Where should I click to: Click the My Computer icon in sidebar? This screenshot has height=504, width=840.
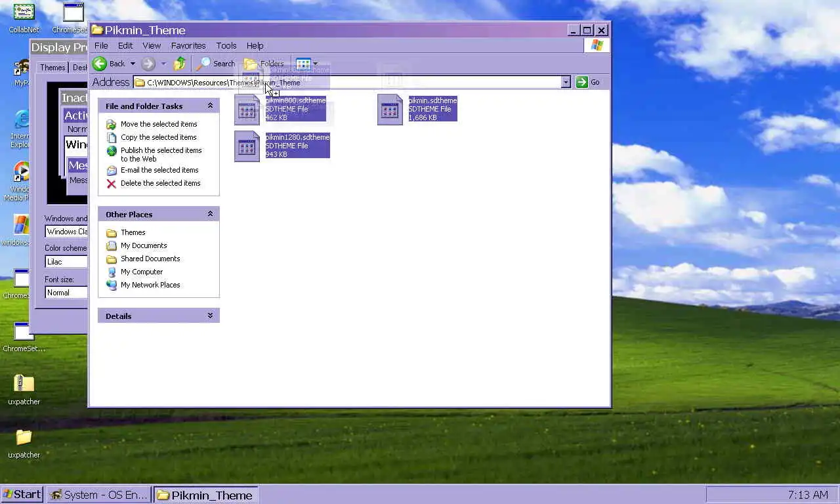[112, 272]
